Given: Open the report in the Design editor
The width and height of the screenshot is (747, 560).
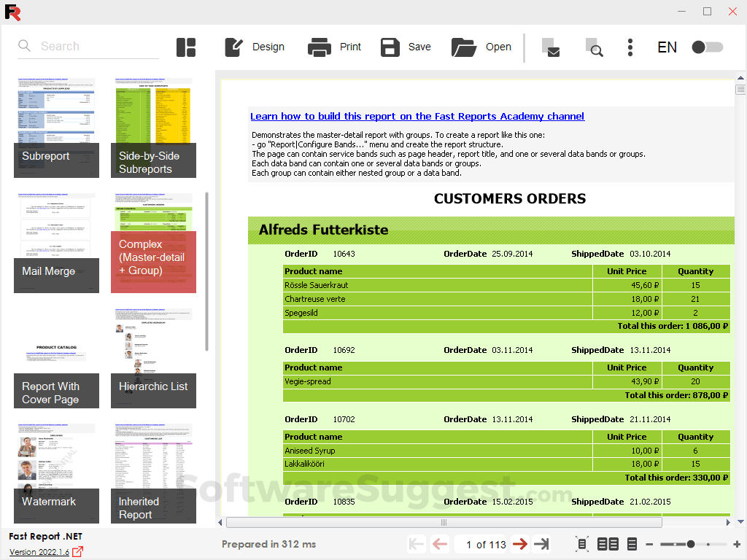Looking at the screenshot, I should click(254, 47).
